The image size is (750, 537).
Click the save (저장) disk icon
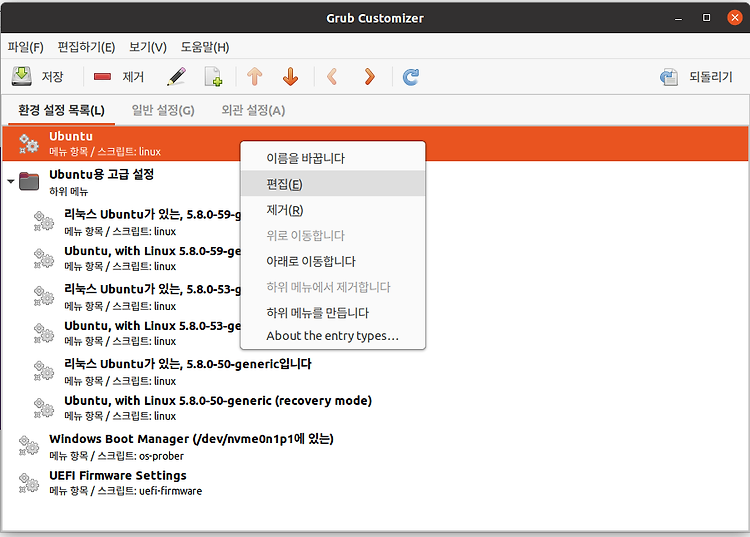[x=22, y=77]
